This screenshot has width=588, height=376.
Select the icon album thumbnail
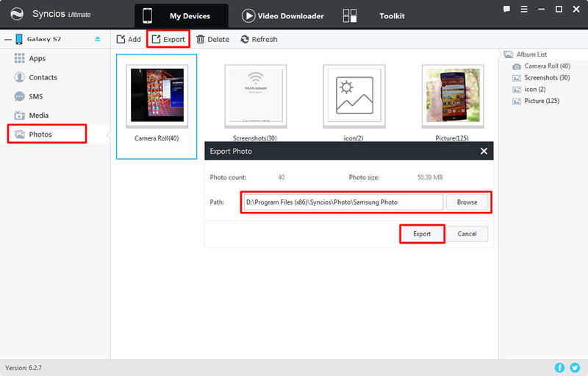(x=354, y=96)
